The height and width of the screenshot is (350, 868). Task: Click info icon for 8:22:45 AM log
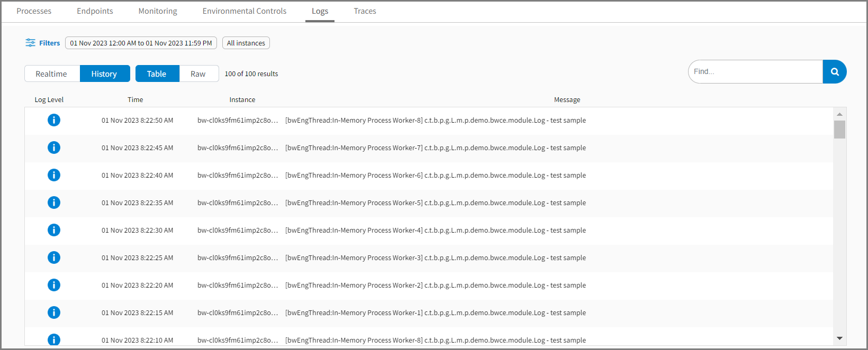pos(54,148)
